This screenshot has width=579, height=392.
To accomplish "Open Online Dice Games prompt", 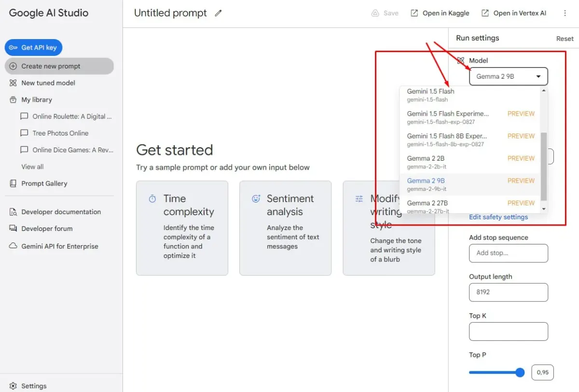I will 73,150.
